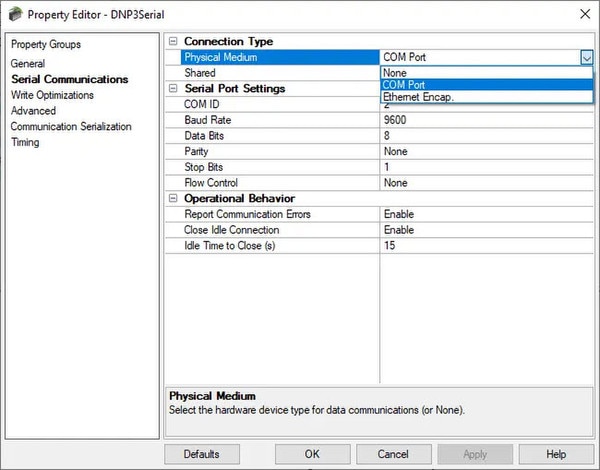Edit the Idle Time to Close value

pos(487,245)
